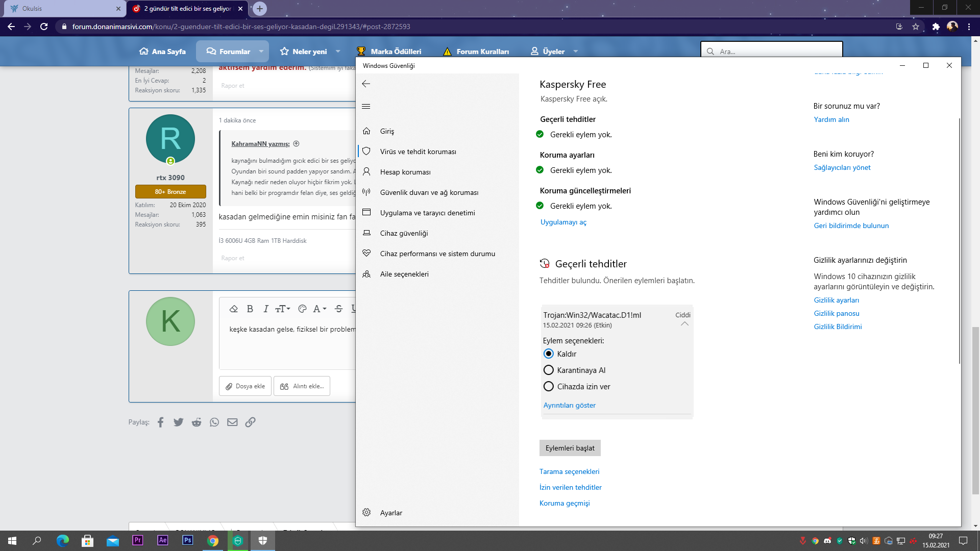Click the italic formatting icon in editor
This screenshot has width=980, height=551.
tap(265, 309)
